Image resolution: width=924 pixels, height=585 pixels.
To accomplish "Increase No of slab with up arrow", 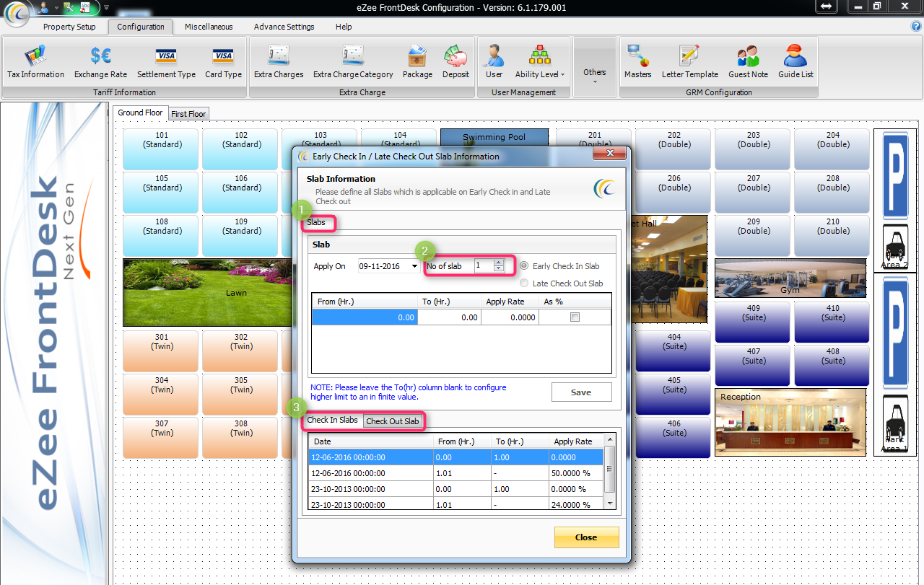I will click(499, 263).
